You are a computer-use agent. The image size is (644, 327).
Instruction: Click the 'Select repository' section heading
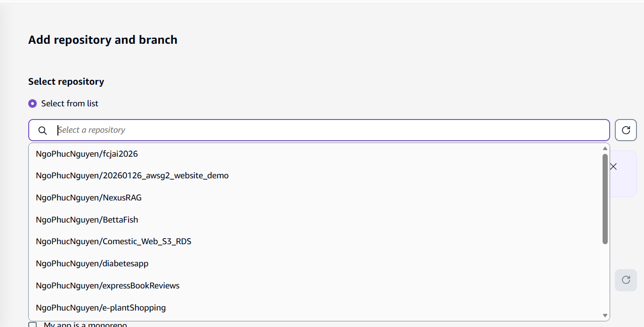point(66,81)
